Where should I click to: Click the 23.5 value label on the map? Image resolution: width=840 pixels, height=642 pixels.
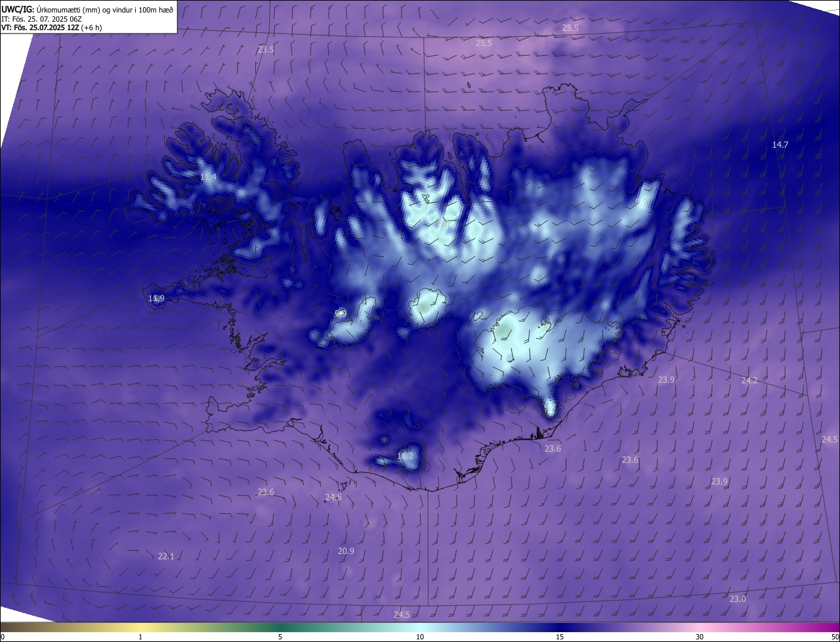(266, 50)
